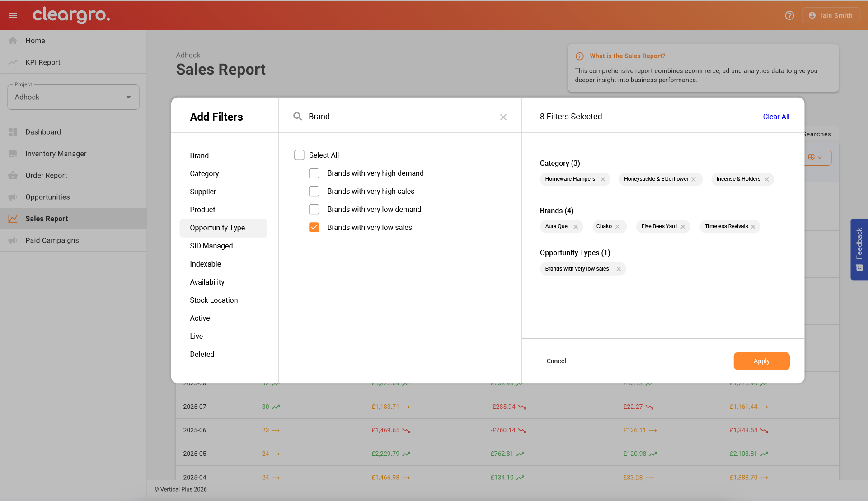Open Inventory Manager in the sidebar

(56, 154)
